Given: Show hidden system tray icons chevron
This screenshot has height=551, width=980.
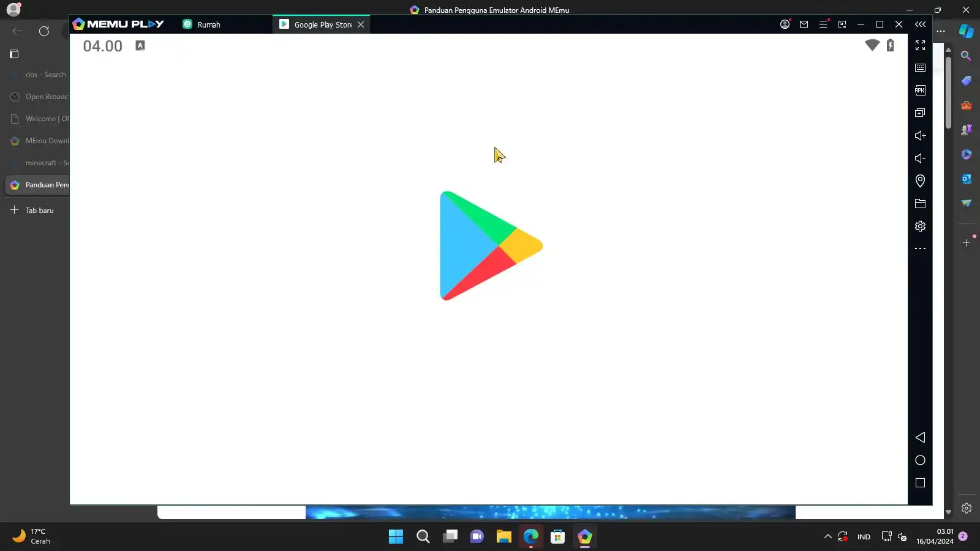Looking at the screenshot, I should click(827, 536).
